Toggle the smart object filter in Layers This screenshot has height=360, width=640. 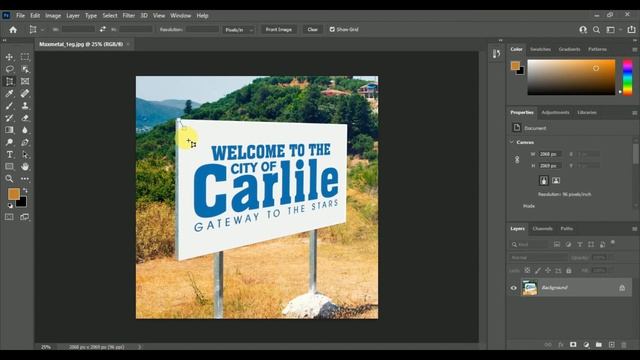(x=602, y=244)
